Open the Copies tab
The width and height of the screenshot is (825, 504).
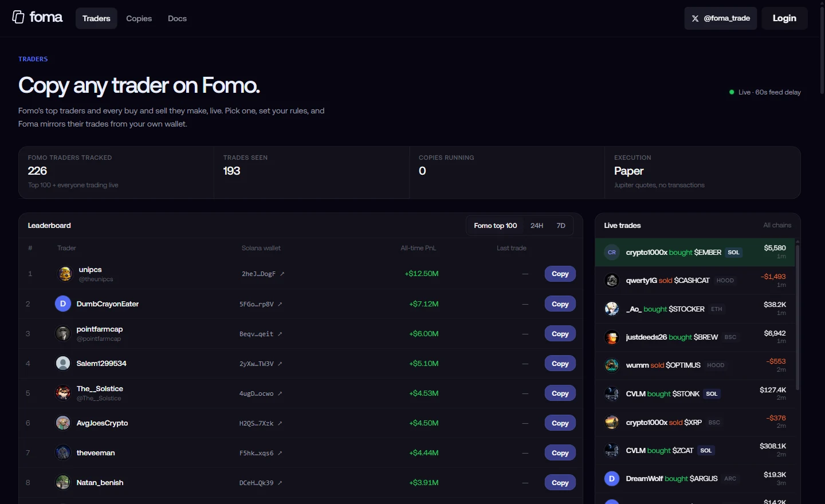coord(139,18)
